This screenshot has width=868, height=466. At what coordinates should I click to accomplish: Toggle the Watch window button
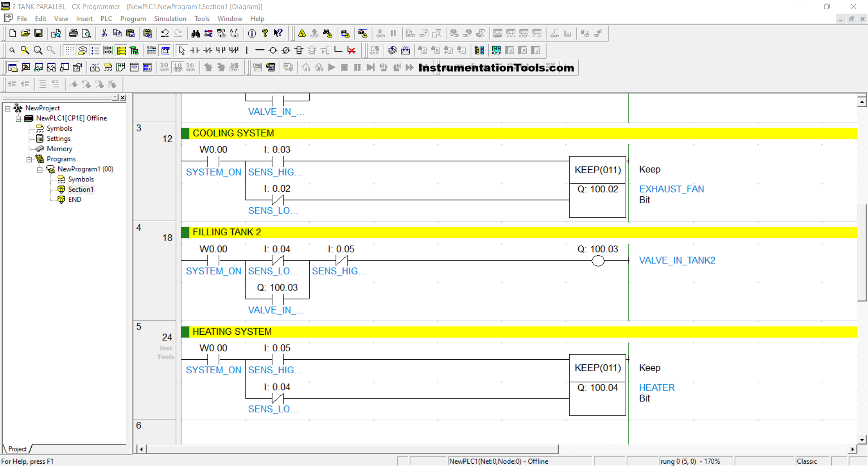(39, 67)
